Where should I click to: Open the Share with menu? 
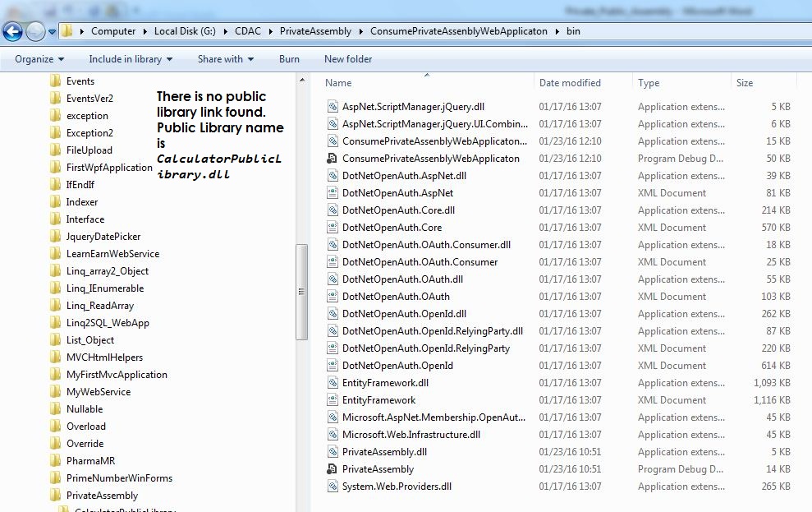tap(226, 59)
